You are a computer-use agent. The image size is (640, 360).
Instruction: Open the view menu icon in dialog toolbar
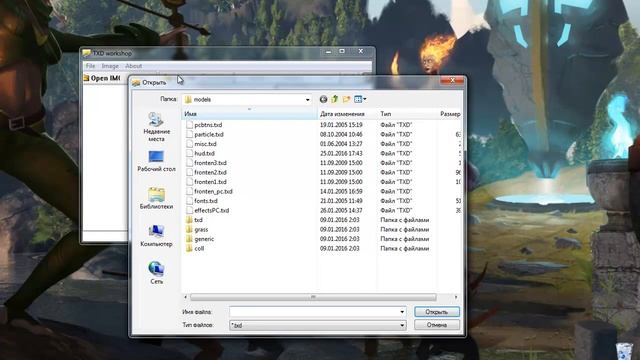[x=360, y=99]
